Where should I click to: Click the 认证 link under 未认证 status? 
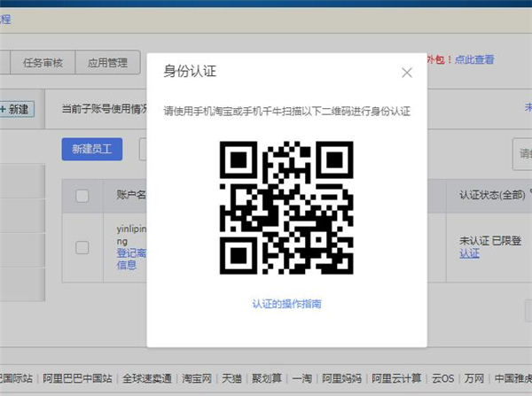469,253
